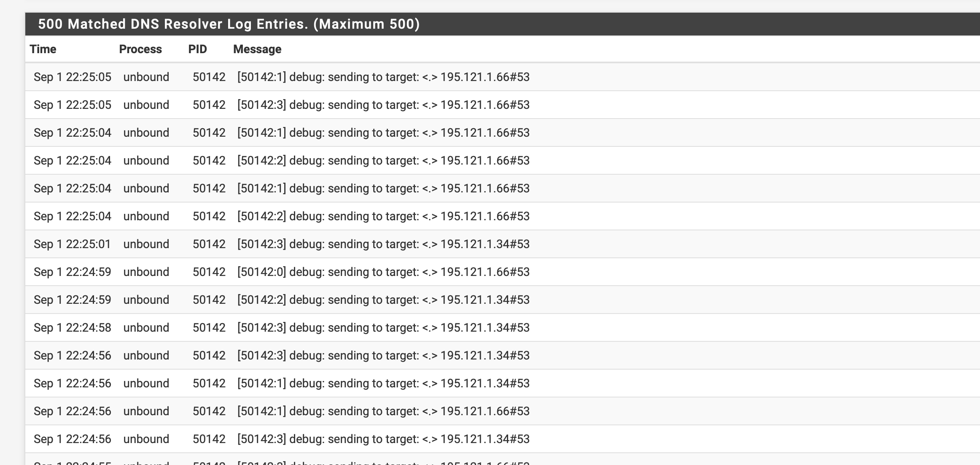
Task: Select the 22:25:01 timestamp cell
Action: tap(72, 244)
